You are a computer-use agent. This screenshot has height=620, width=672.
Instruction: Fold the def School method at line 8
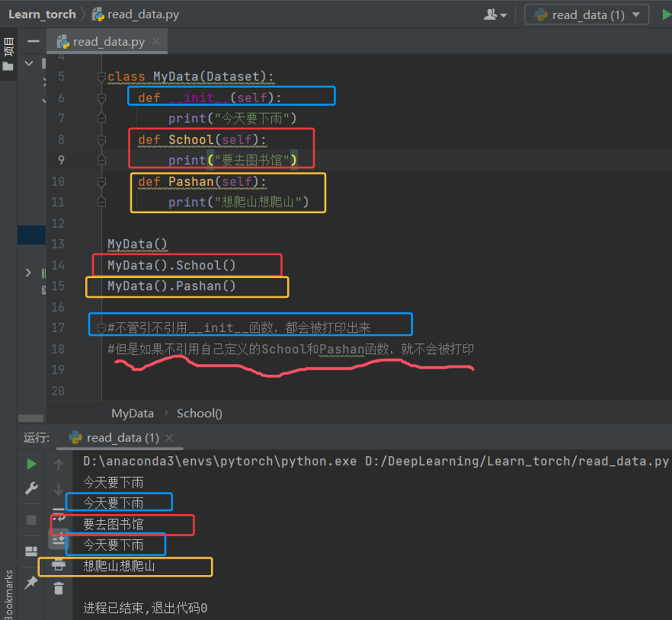(101, 140)
